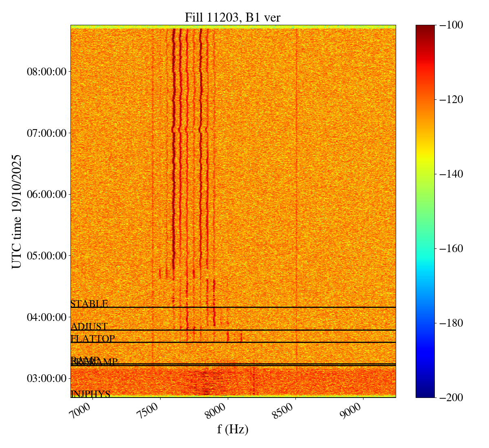Click the 08:00:00 time tick label
Screen dimensions: 489x448
[46, 72]
